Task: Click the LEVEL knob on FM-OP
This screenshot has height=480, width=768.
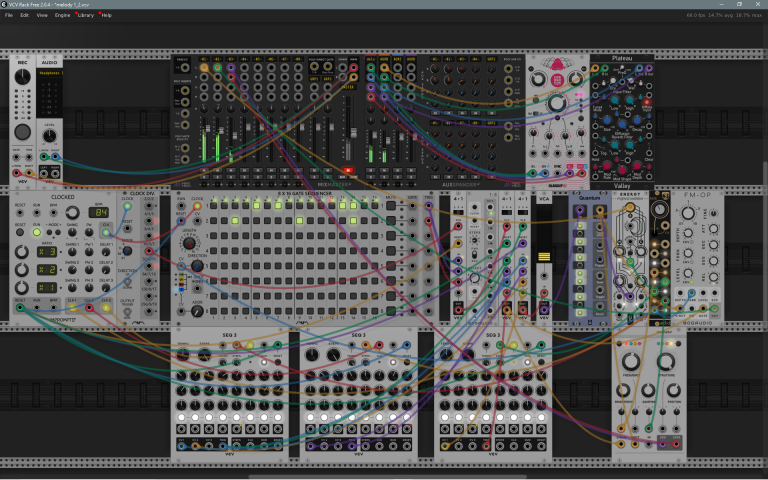Action: pyautogui.click(x=688, y=273)
